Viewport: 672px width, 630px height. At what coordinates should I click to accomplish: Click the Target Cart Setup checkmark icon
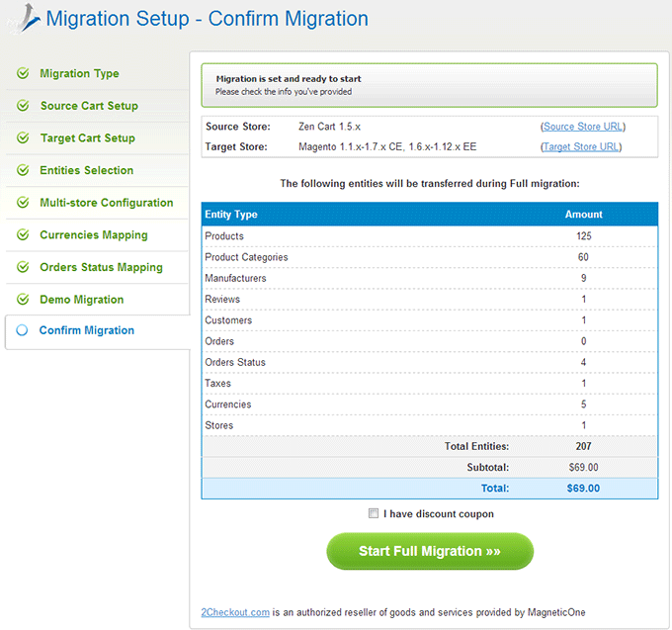[23, 137]
